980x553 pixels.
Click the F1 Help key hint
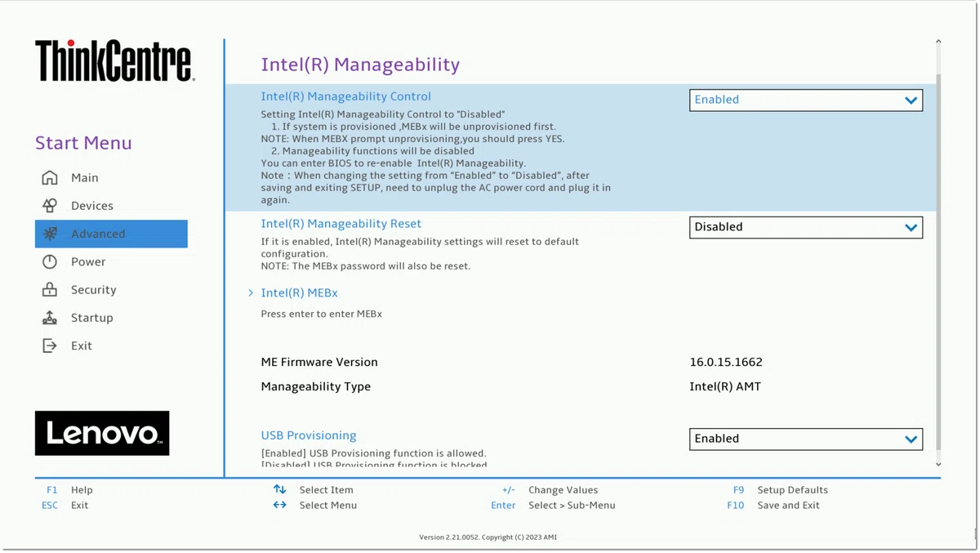[x=69, y=490]
